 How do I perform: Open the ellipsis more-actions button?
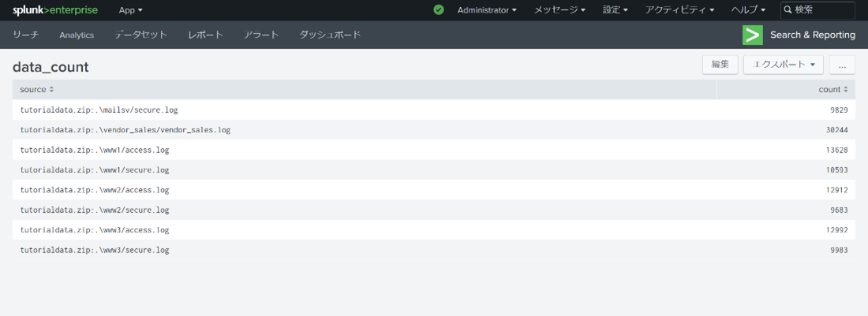[842, 65]
